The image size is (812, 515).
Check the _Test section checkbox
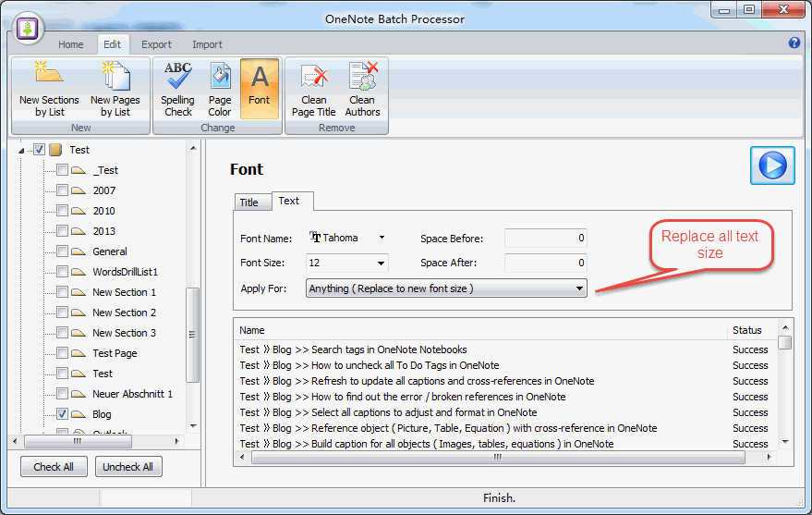click(x=62, y=170)
